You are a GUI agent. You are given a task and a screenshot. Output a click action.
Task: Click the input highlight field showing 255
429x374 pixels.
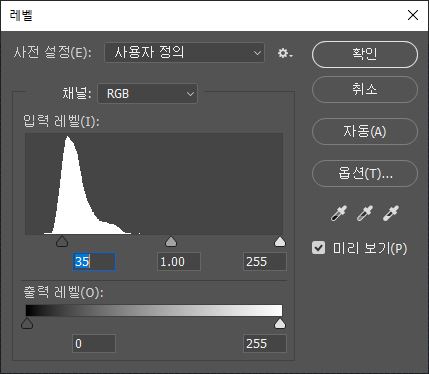[265, 262]
